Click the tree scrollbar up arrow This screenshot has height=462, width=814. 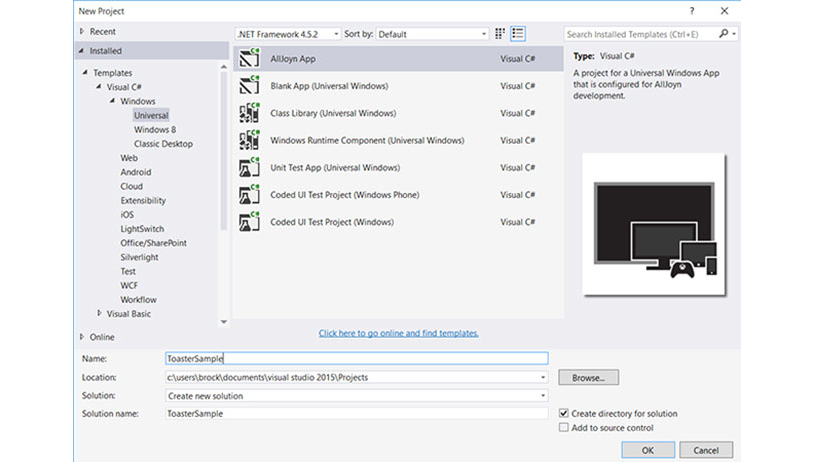[x=224, y=67]
